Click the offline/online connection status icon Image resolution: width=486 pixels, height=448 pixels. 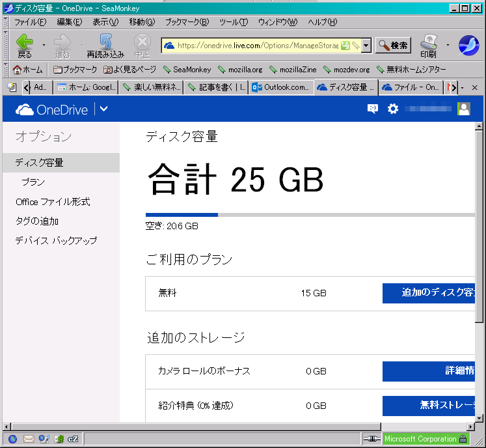371,439
